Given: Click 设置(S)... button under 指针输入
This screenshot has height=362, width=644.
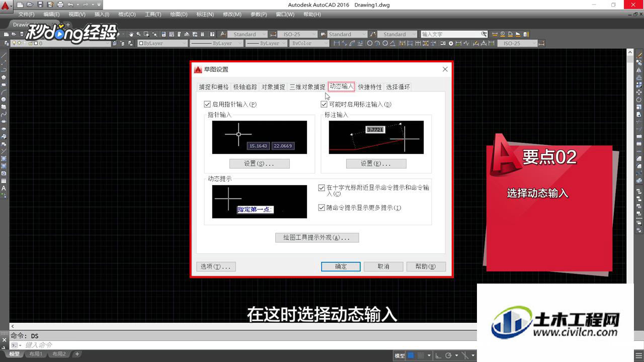Looking at the screenshot, I should tap(259, 163).
